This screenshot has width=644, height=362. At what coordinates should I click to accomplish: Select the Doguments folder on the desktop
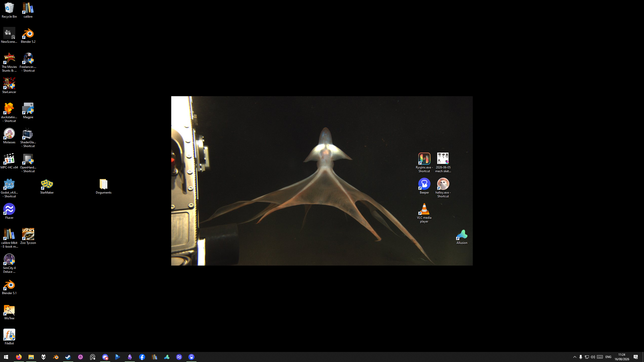(x=103, y=186)
